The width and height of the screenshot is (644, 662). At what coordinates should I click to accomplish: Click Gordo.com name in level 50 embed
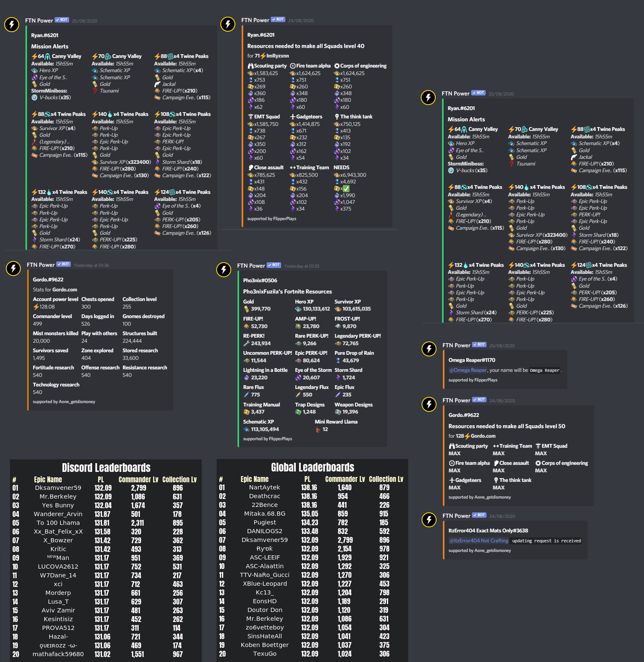483,436
